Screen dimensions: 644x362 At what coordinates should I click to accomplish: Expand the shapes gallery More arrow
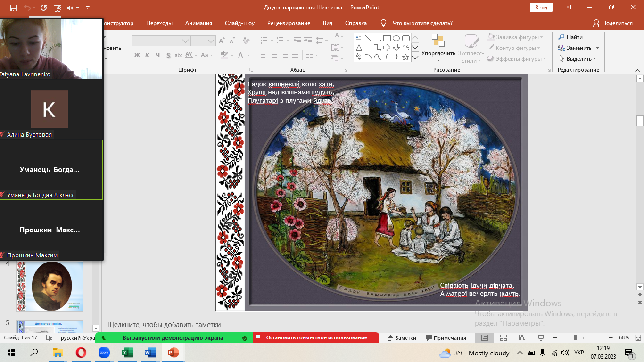point(415,57)
